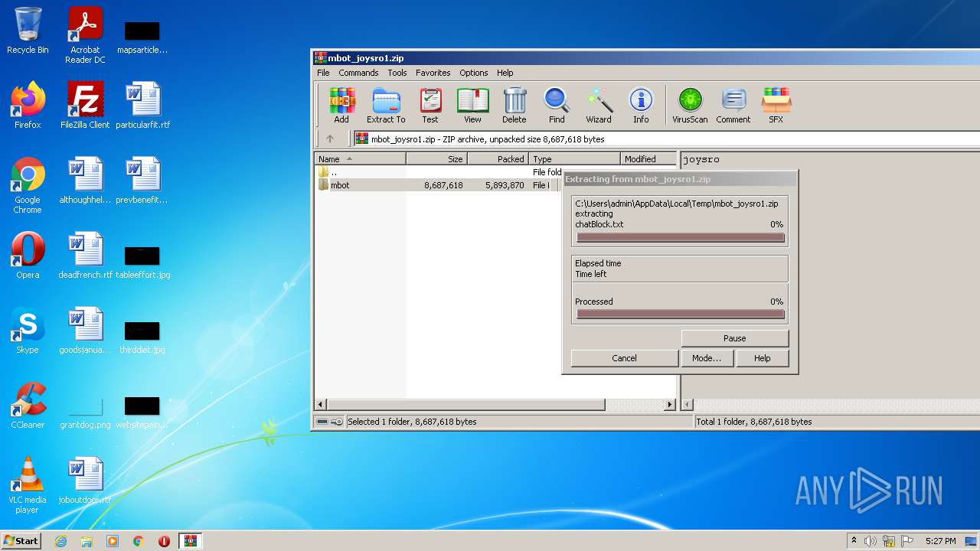Click the chatBlock.txt file progress bar
The height and width of the screenshot is (551, 980).
[681, 238]
